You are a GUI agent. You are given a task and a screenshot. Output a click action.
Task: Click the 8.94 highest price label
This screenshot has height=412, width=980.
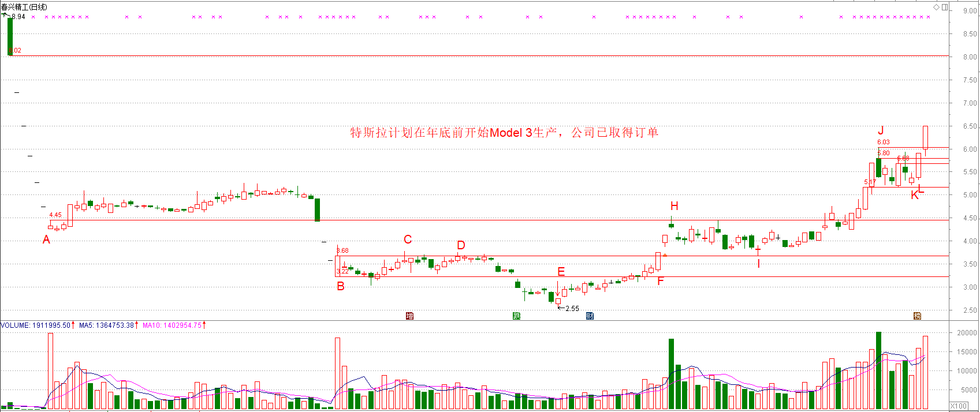(18, 17)
